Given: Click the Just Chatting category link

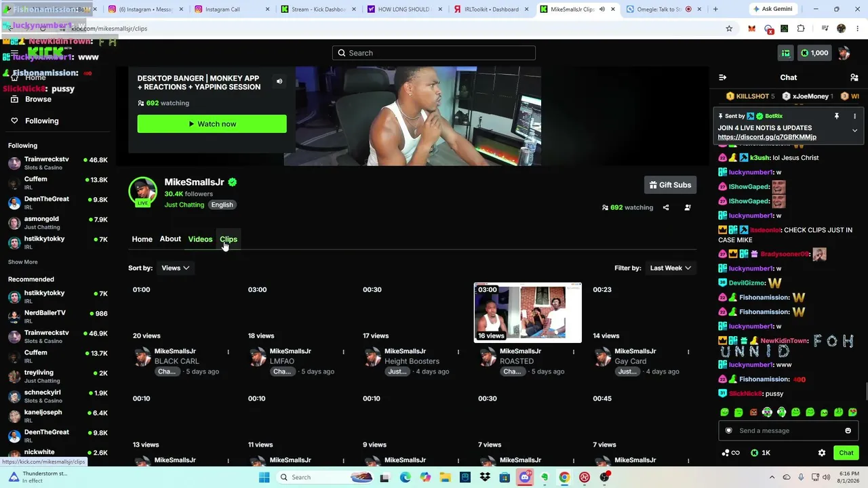Looking at the screenshot, I should coord(184,205).
